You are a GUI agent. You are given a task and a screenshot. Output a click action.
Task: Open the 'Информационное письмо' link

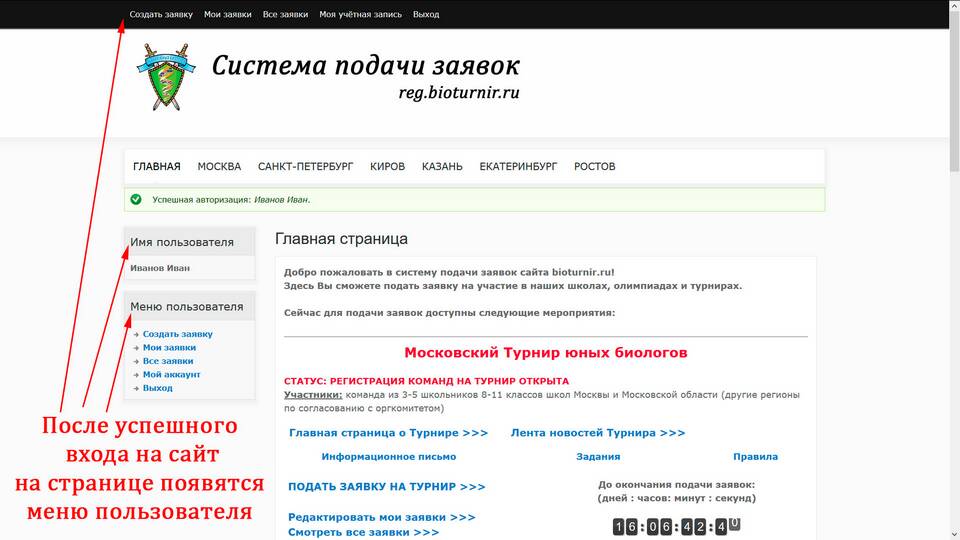click(389, 457)
